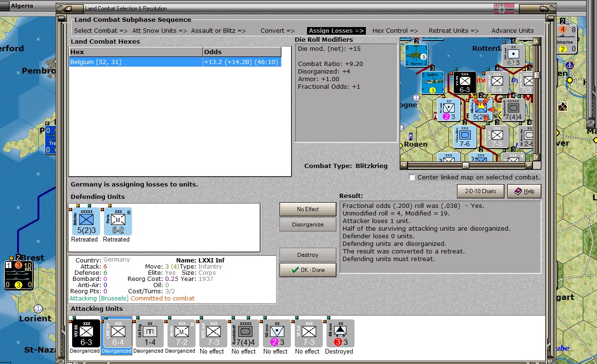Select the VII SS 6-3 attacking unit

86,333
